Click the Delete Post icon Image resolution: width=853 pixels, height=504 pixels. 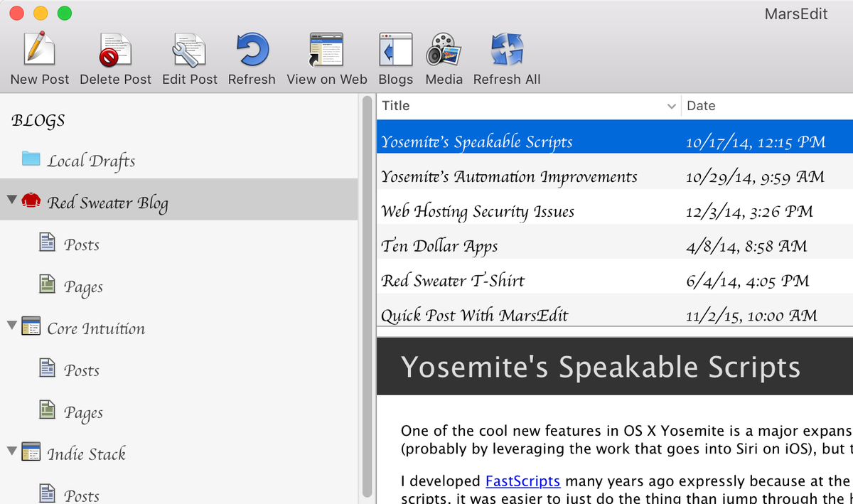pyautogui.click(x=115, y=49)
